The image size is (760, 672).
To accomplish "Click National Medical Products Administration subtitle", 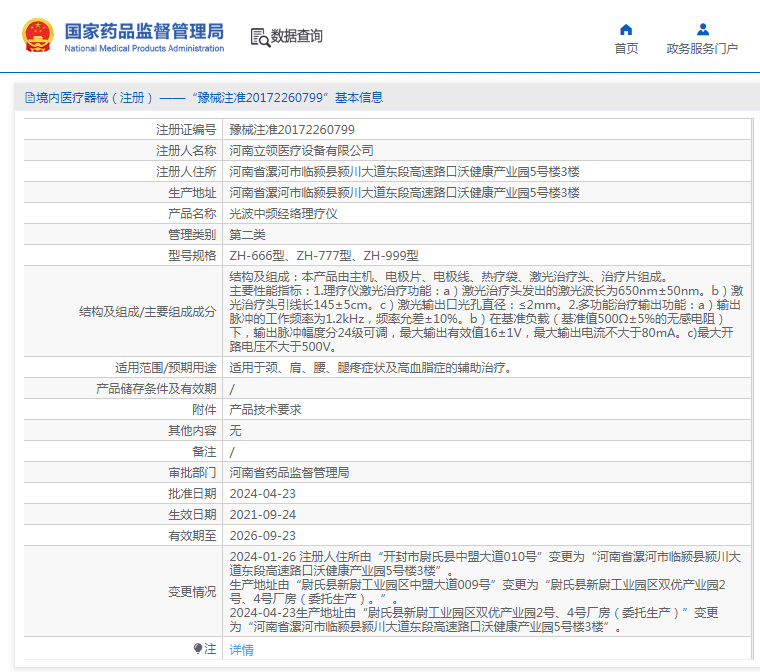I will pos(144,48).
